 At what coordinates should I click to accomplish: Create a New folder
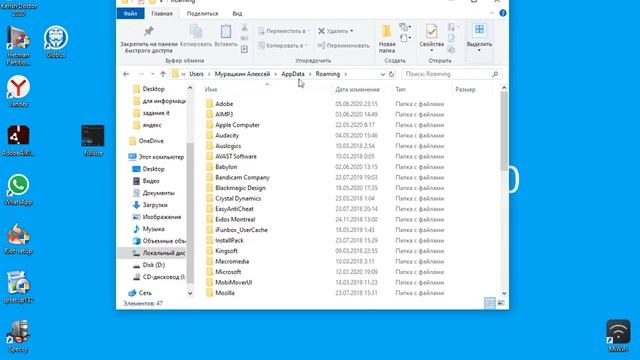[387, 38]
